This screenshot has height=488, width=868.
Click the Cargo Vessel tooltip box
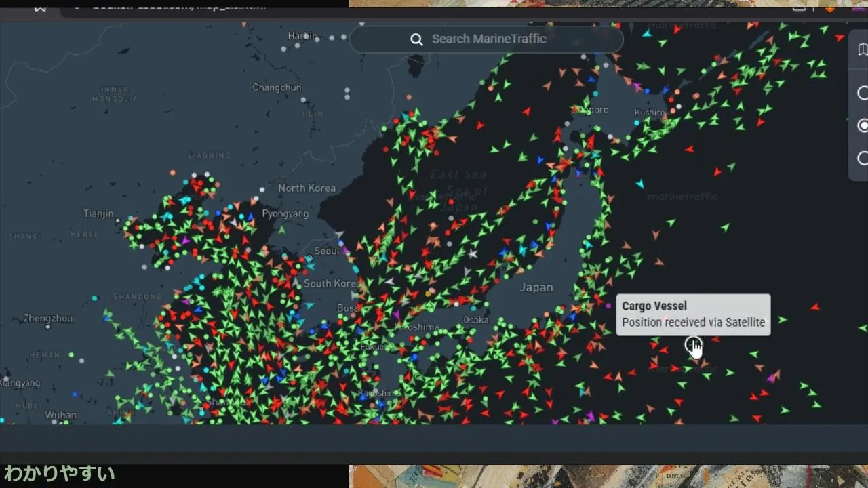tap(693, 314)
